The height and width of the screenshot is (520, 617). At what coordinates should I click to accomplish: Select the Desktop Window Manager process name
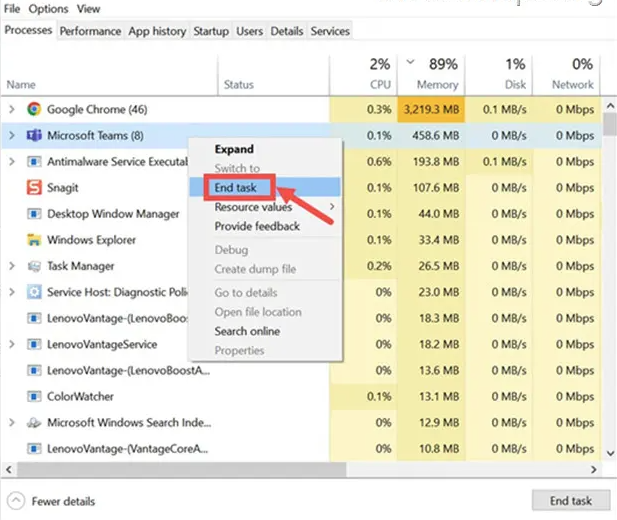[113, 214]
